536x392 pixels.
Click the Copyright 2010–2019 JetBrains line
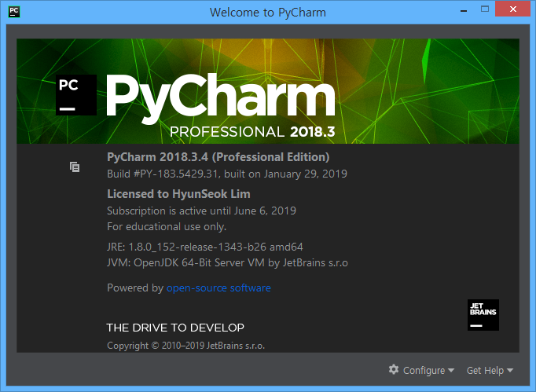(186, 346)
